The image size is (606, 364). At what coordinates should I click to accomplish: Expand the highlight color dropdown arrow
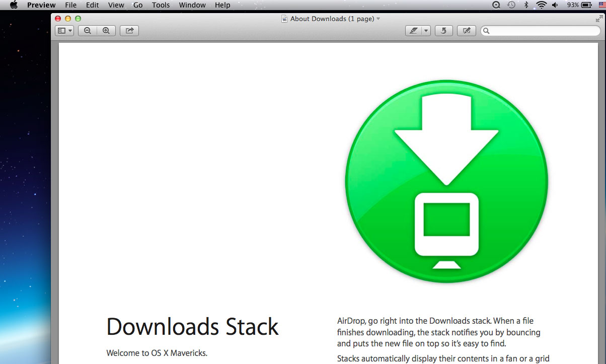[x=426, y=31]
